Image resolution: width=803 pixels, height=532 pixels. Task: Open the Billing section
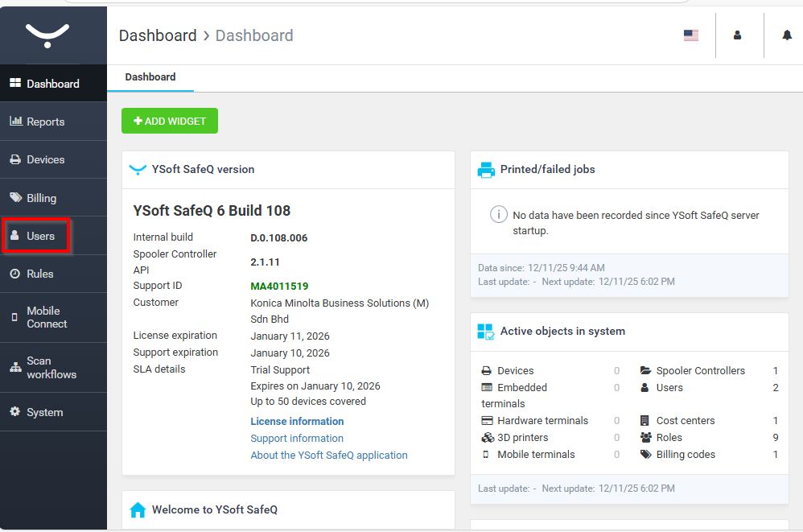tap(41, 198)
